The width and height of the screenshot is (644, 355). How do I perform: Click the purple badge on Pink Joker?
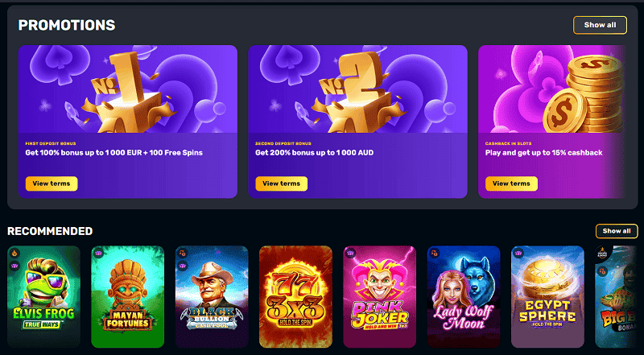pyautogui.click(x=351, y=253)
